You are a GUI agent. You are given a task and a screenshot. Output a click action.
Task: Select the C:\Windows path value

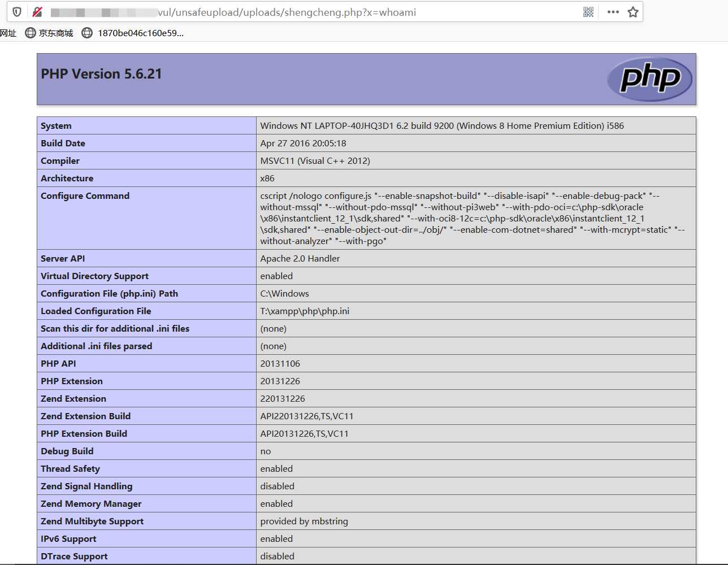tap(284, 293)
